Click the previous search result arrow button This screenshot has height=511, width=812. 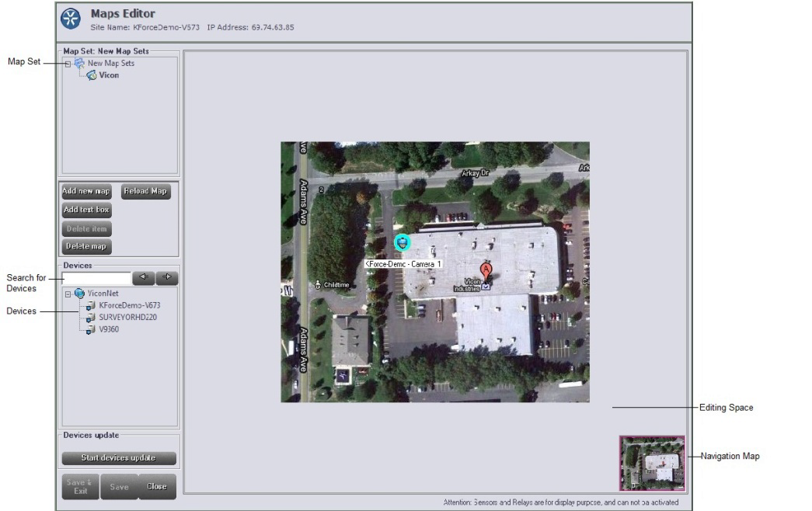click(x=144, y=277)
